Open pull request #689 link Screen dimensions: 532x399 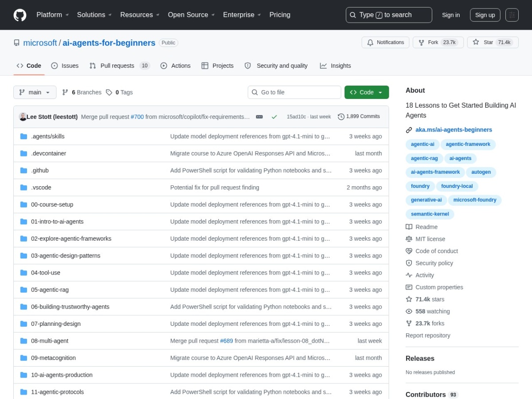(x=226, y=341)
